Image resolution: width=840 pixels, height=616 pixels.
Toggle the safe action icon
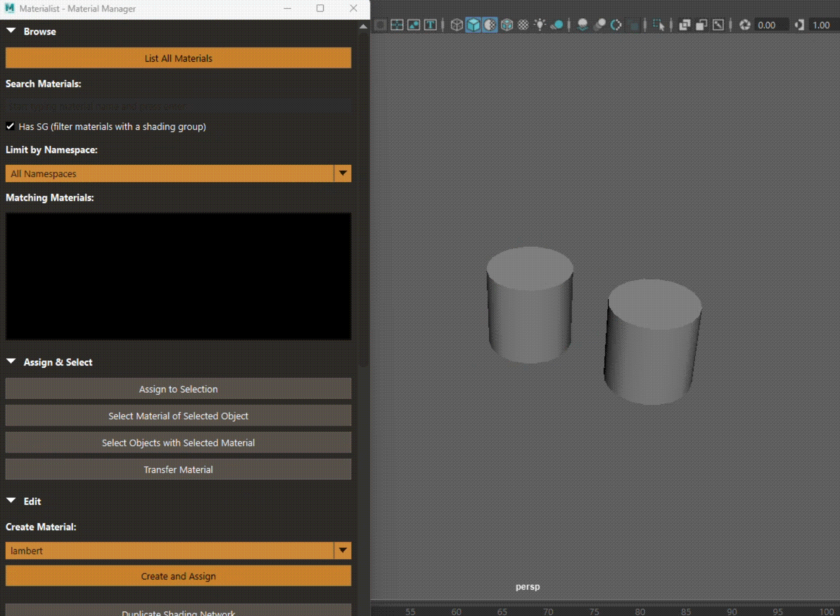414,25
